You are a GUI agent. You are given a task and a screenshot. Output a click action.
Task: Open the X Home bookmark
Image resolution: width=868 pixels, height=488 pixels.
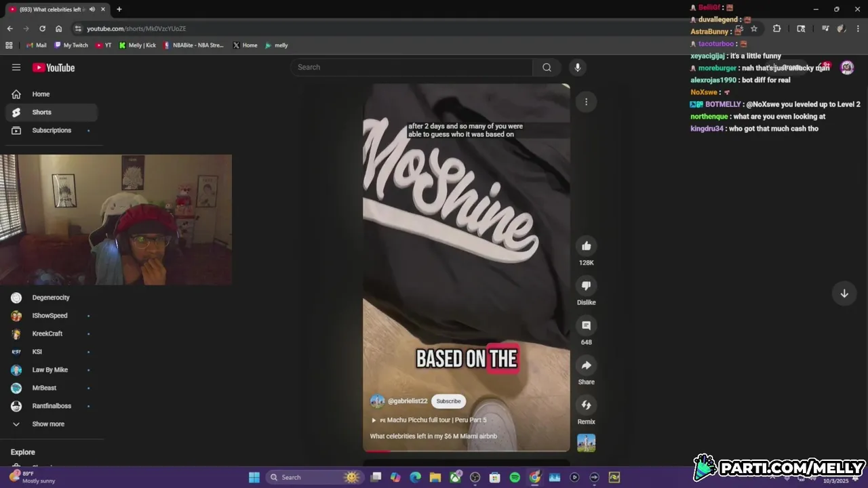coord(245,45)
